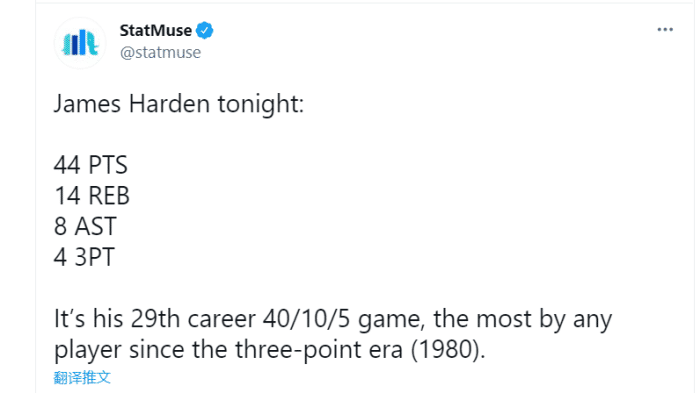The image size is (700, 393).
Task: Open the StatMuse display name profile link
Action: 155,30
